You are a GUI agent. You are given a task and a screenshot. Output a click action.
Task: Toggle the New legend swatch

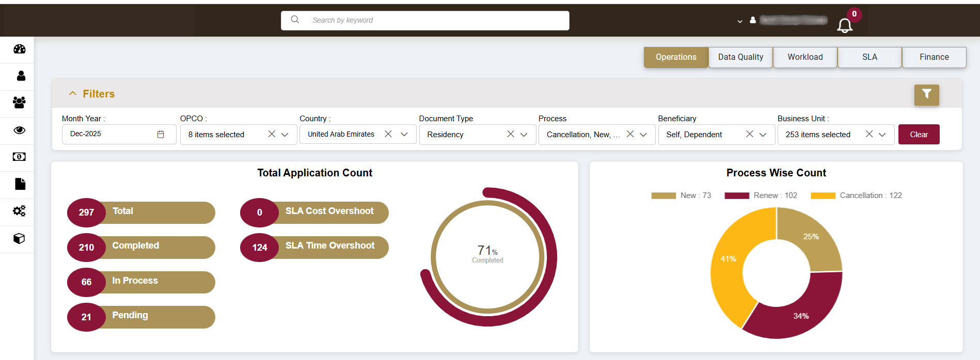pyautogui.click(x=663, y=195)
